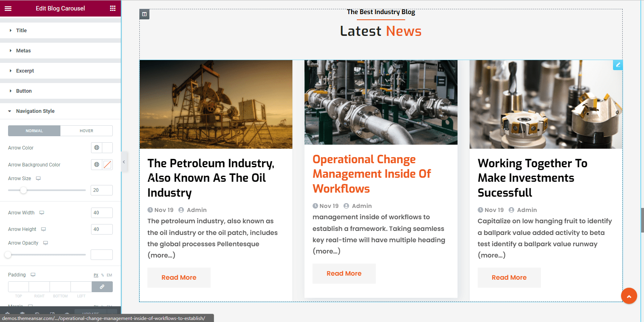
Task: Expand the Metas section
Action: tap(23, 51)
